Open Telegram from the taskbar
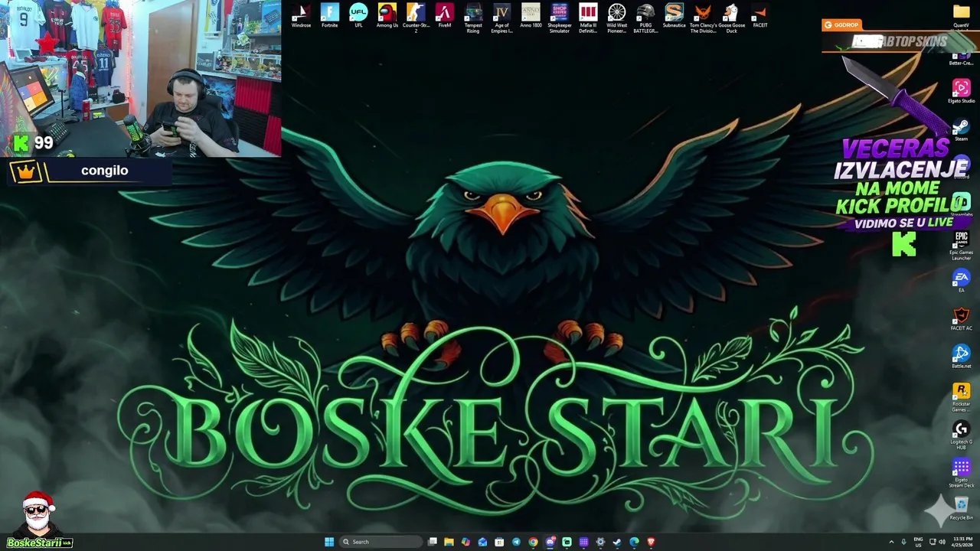Screen dimensions: 980x551 [x=516, y=542]
